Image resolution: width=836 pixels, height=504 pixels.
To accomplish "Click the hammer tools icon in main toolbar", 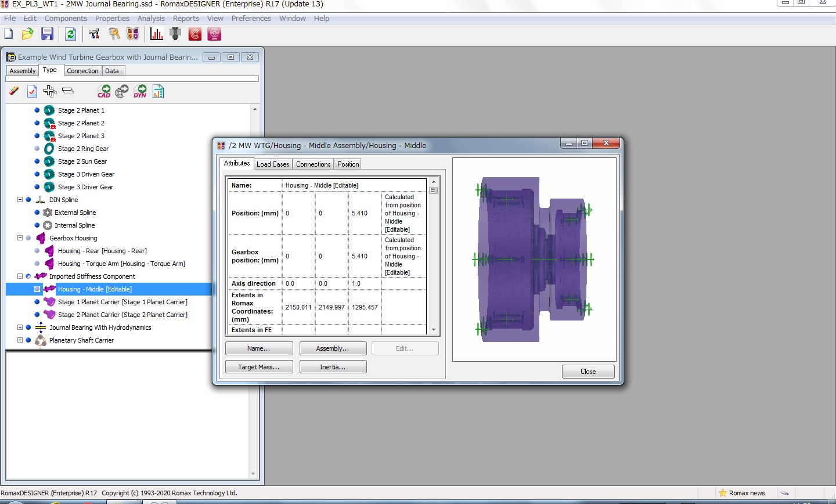I will (x=94, y=34).
